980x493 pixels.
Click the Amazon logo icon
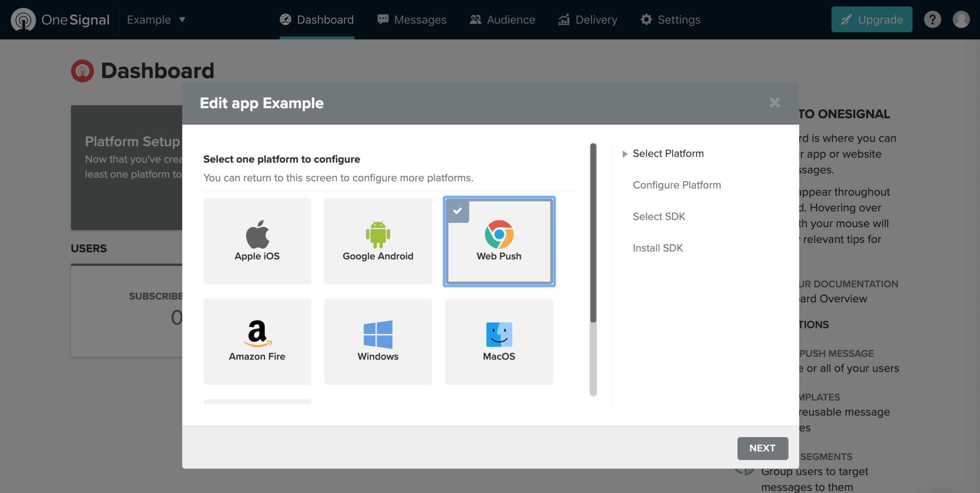[x=257, y=334]
